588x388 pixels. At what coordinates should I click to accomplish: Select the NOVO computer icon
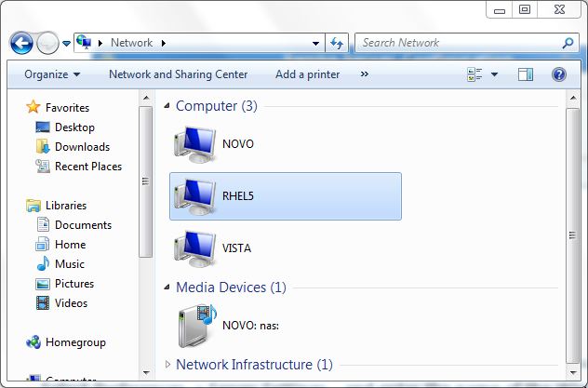(194, 145)
